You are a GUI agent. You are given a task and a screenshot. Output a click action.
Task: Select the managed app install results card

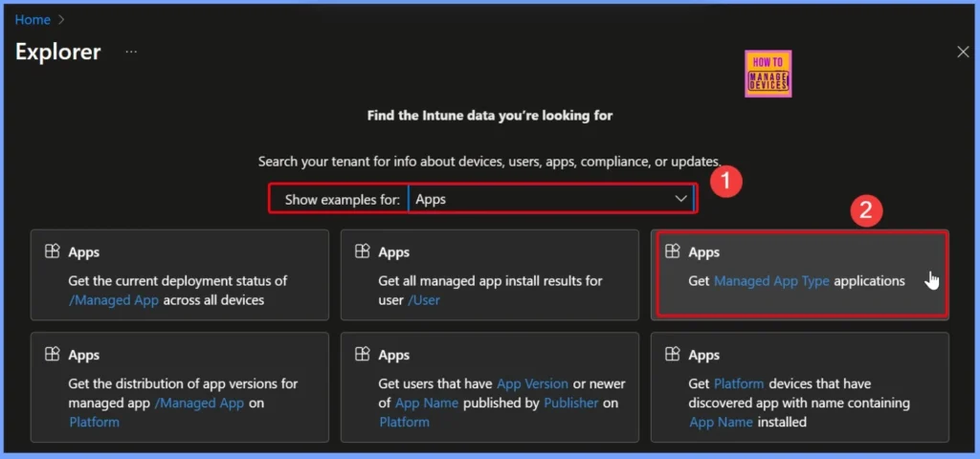point(489,274)
